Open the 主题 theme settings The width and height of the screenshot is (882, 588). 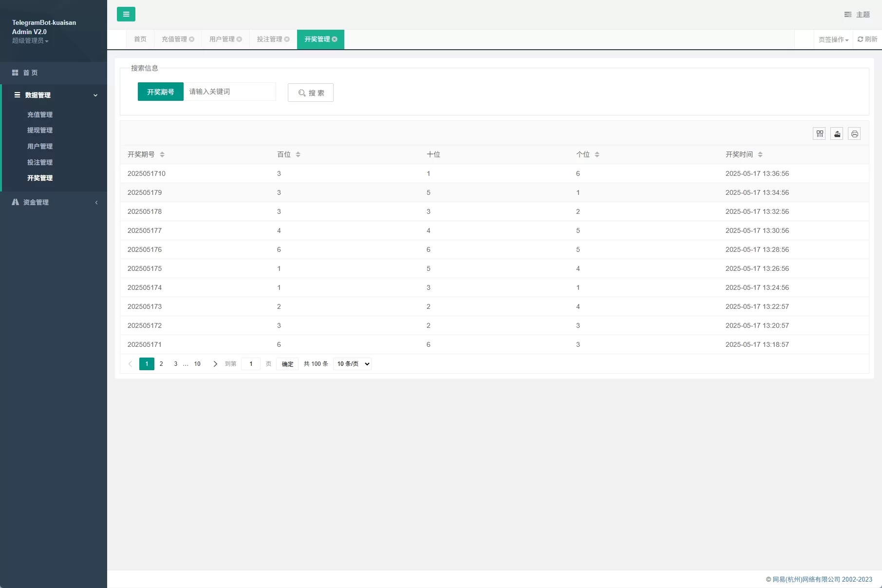tap(857, 15)
